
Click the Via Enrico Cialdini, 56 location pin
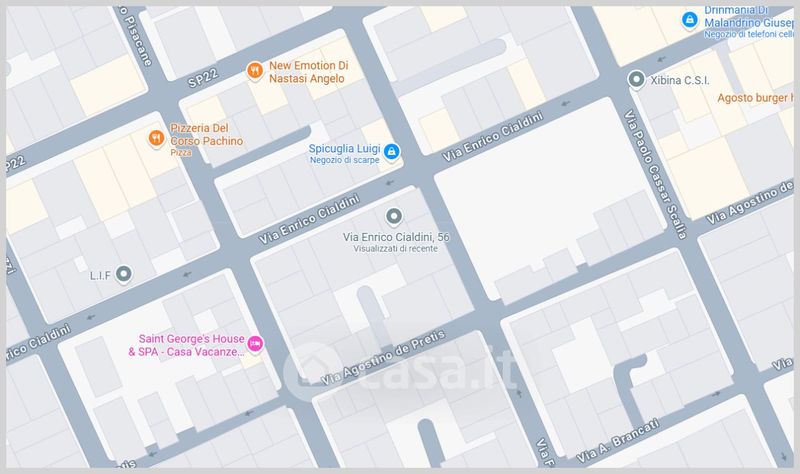pos(393,217)
